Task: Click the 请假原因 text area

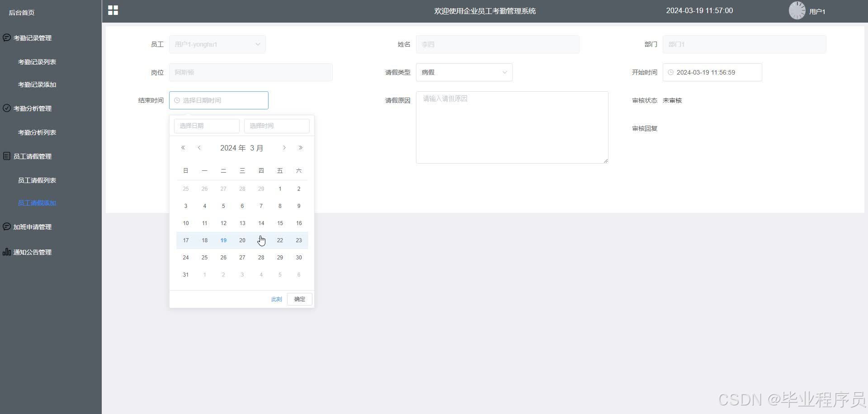Action: [x=512, y=127]
